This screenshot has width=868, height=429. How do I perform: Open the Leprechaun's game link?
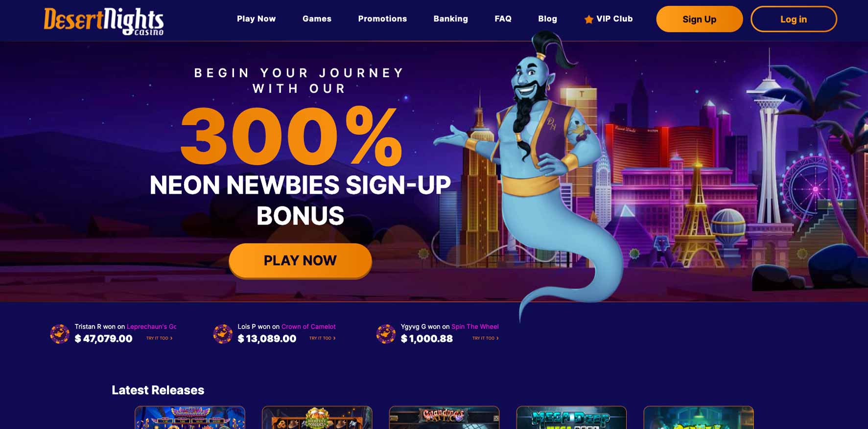[x=152, y=326]
